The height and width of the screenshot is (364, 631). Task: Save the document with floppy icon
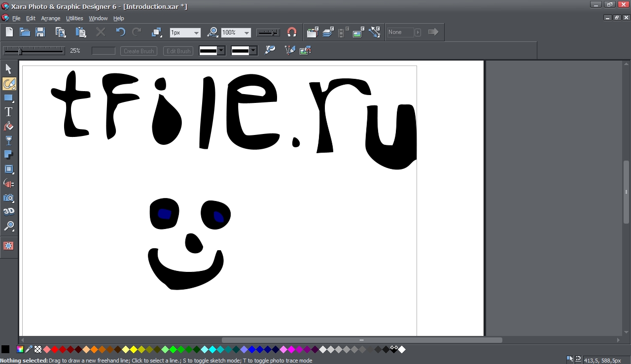[x=40, y=32]
